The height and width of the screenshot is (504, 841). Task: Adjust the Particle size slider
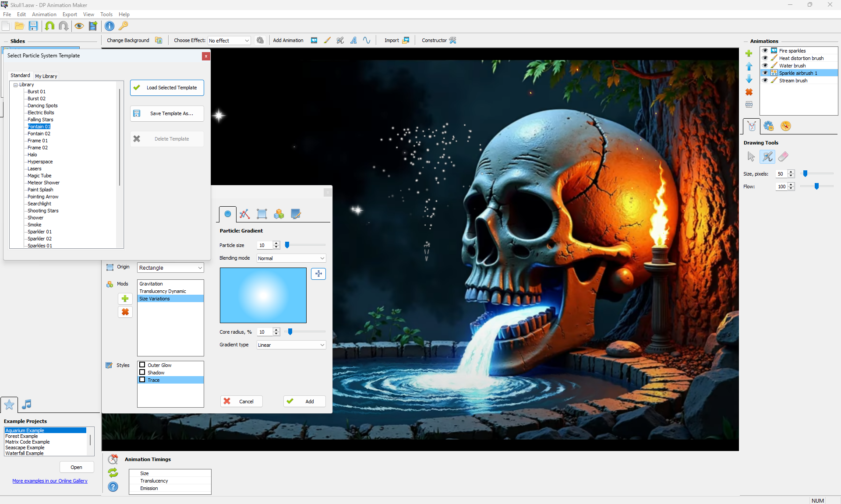pyautogui.click(x=287, y=245)
